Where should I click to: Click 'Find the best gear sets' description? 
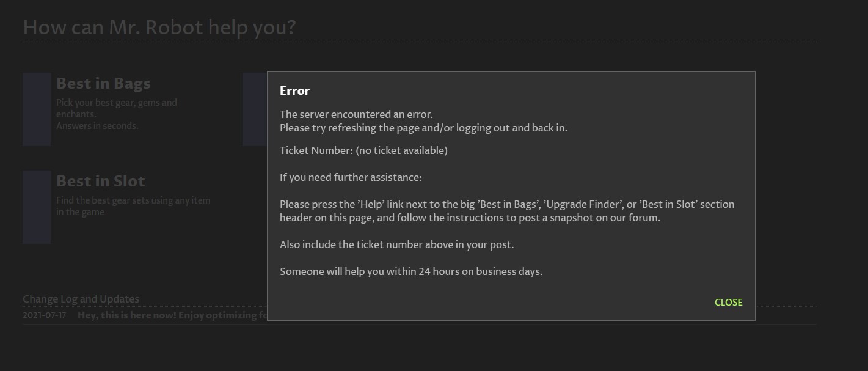[x=133, y=206]
